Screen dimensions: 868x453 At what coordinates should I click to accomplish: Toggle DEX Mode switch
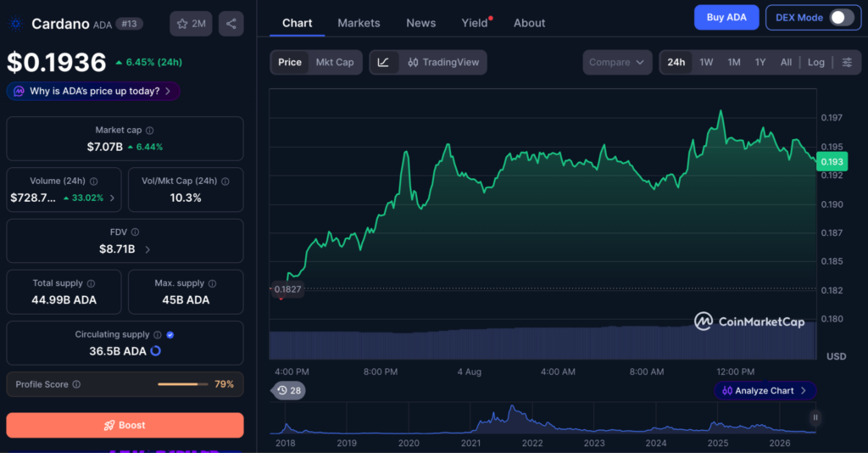pos(840,18)
